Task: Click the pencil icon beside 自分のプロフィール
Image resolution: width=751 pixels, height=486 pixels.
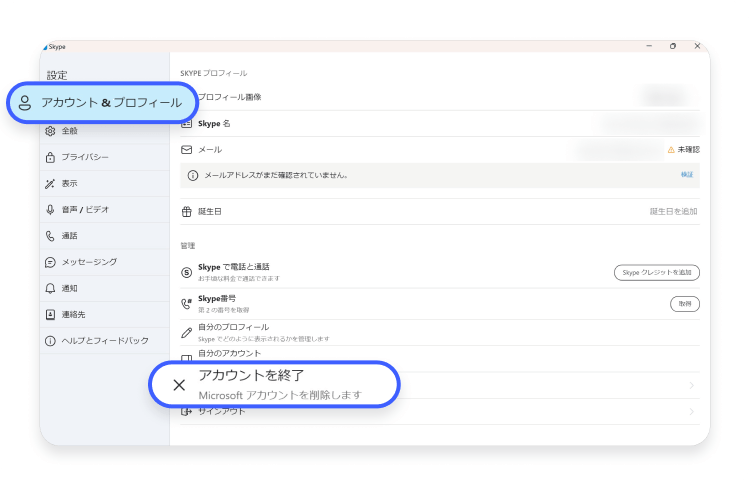Action: coord(186,332)
